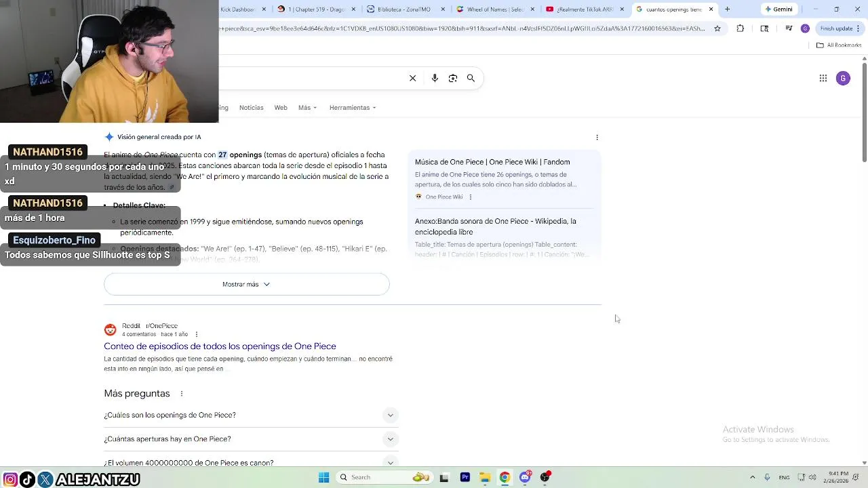The image size is (868, 488).
Task: Click the taskbar Search box
Action: [x=385, y=477]
